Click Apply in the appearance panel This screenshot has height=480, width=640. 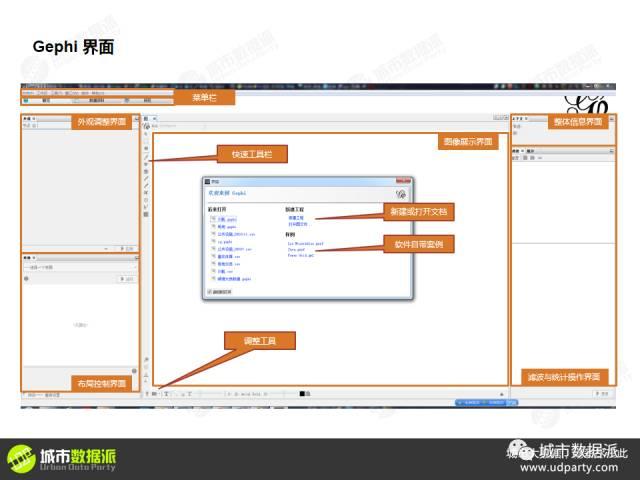(x=126, y=249)
